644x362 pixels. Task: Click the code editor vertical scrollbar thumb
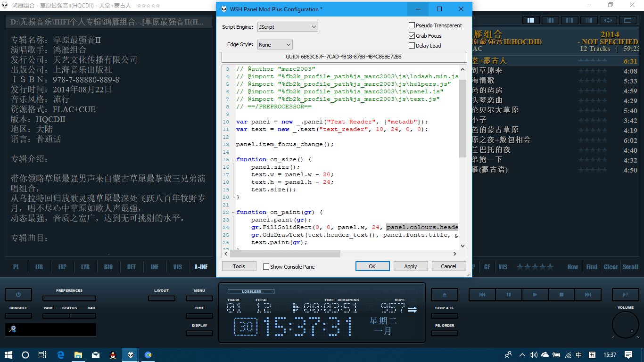pos(462,118)
